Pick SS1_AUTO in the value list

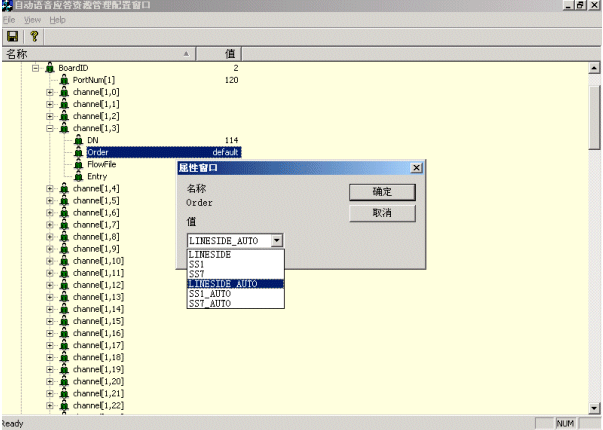(x=208, y=293)
